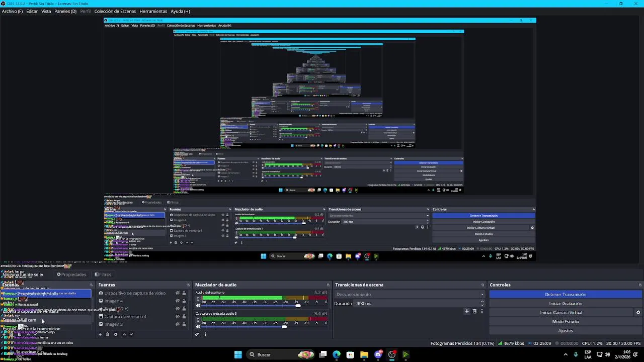Open the audio mixer footer options menu
Image resolution: width=644 pixels, height=362 pixels.
(205, 334)
